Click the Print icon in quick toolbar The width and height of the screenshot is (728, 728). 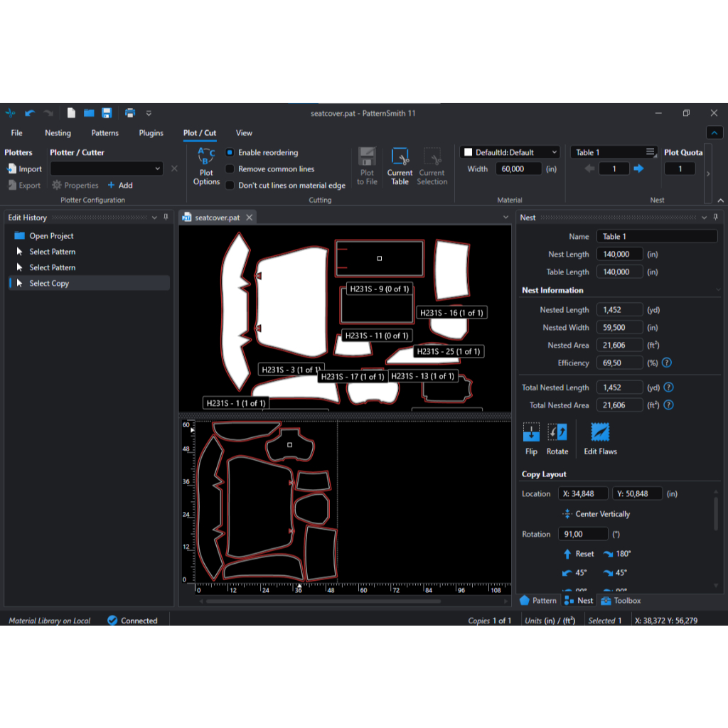[130, 113]
